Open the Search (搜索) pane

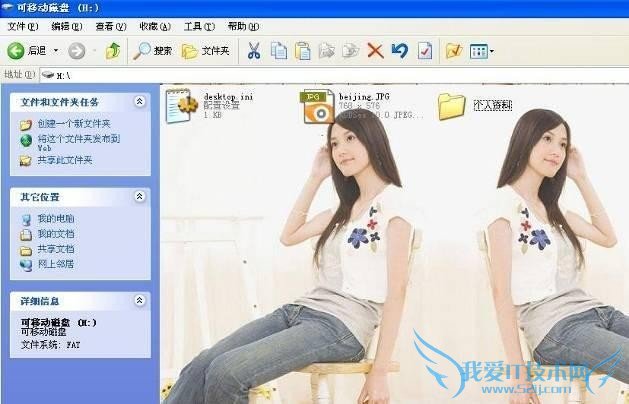pos(152,51)
